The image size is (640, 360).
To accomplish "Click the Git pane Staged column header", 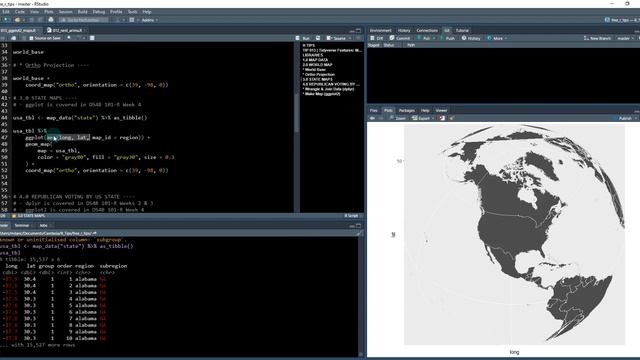I will point(374,45).
